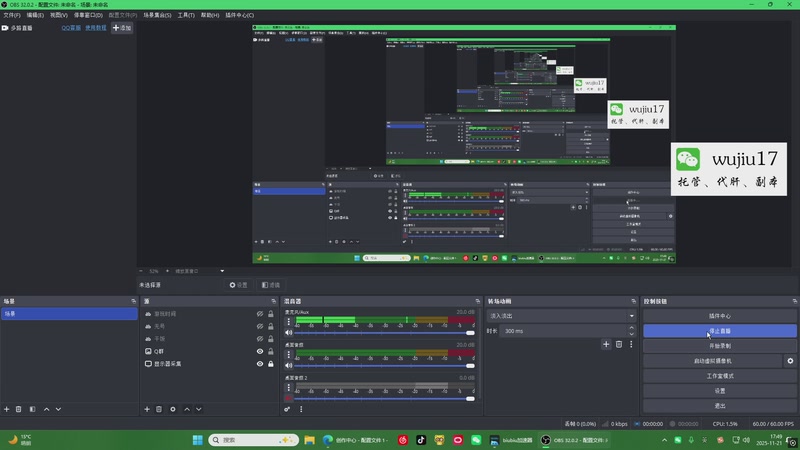800x450 pixels.
Task: Open scene filters icon in scenes panel
Action: point(32,409)
